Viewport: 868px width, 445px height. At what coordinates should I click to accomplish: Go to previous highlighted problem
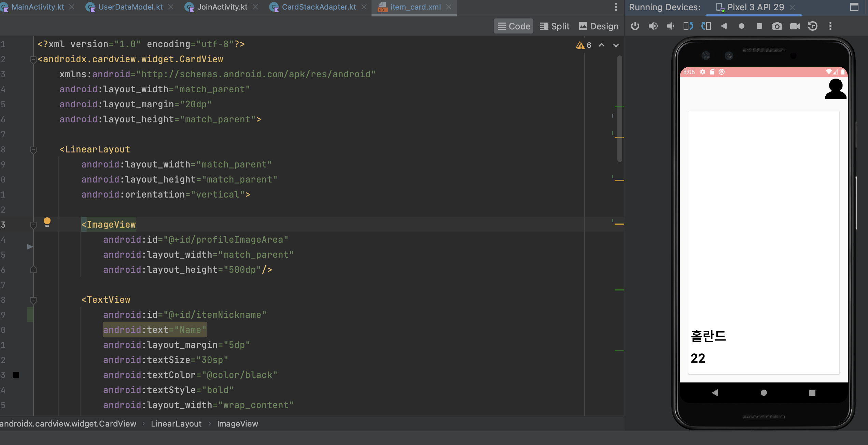pos(602,45)
